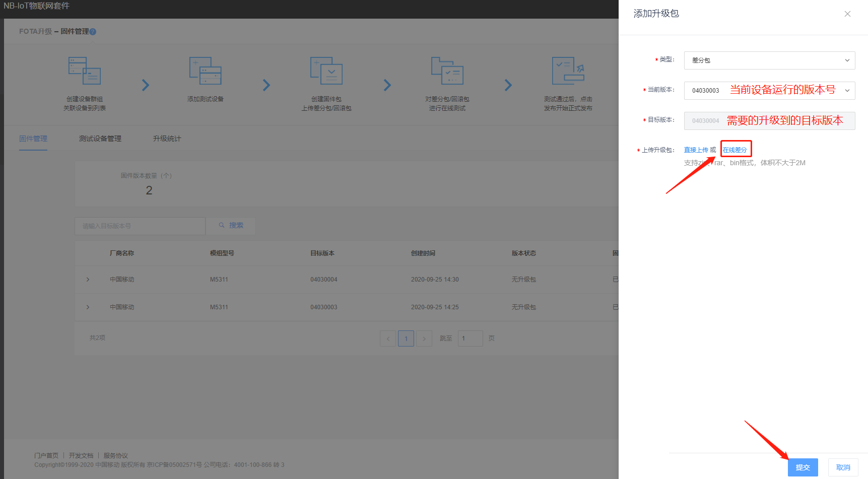
Task: Open the 服务协议 footer link
Action: point(116,456)
